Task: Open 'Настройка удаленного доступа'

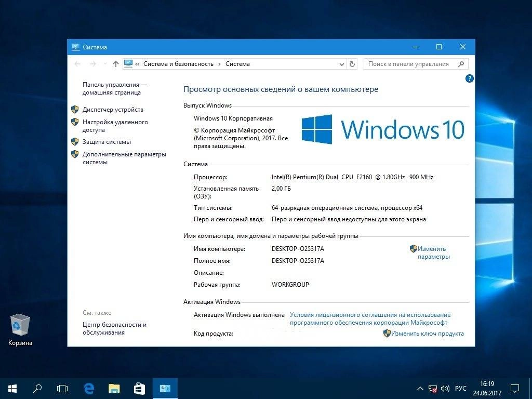Action: [115, 126]
